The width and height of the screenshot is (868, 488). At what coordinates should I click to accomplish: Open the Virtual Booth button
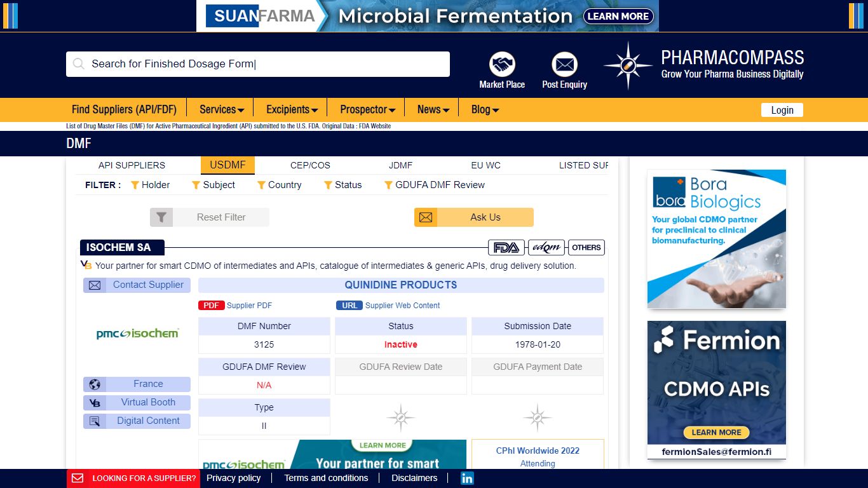(137, 403)
